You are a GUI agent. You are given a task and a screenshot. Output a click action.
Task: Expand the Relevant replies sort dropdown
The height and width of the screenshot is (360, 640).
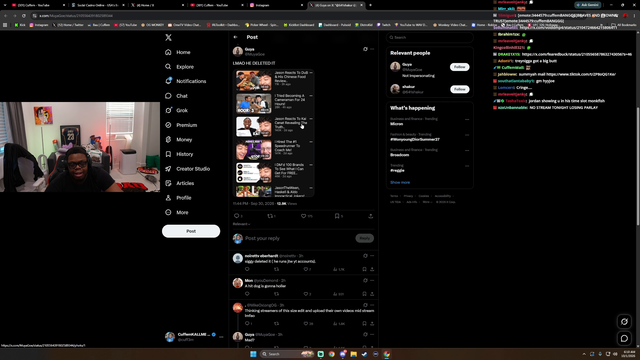241,224
